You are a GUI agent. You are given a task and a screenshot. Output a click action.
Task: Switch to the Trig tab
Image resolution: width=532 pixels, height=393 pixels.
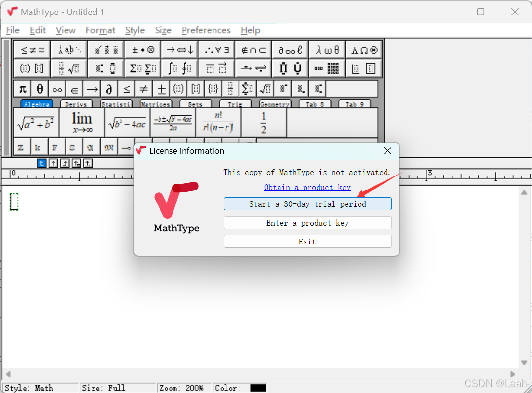[x=235, y=104]
